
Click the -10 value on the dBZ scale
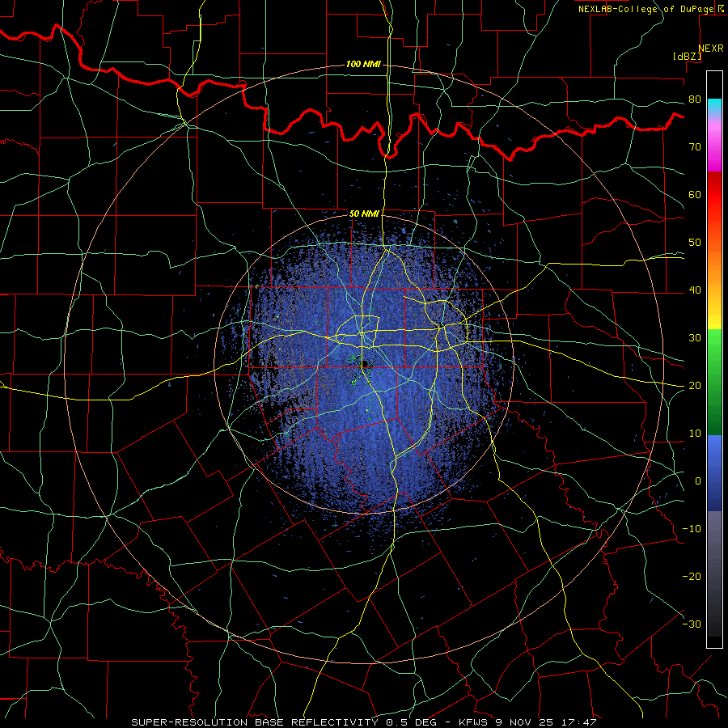[692, 529]
